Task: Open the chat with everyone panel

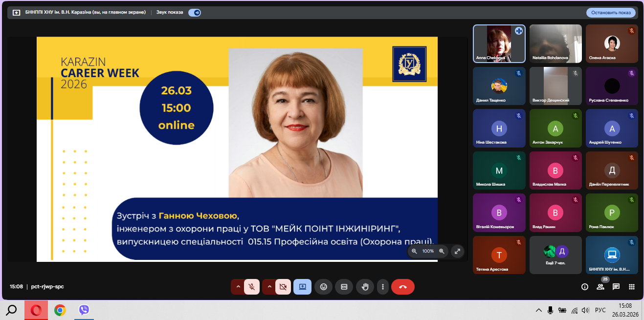Action: tap(616, 287)
